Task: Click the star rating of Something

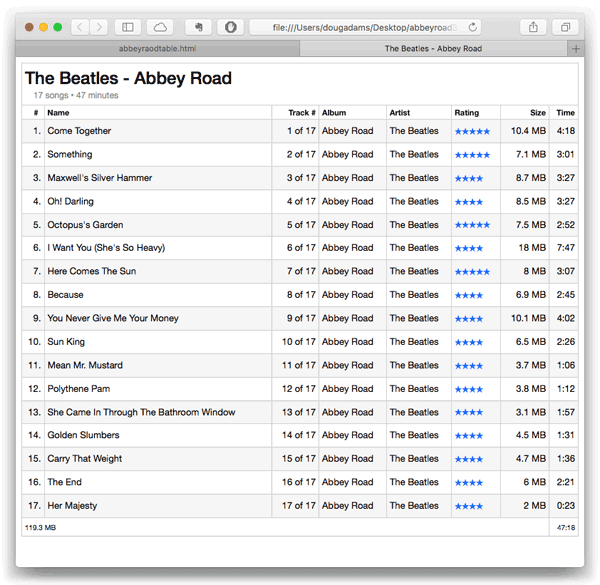Action: [472, 155]
